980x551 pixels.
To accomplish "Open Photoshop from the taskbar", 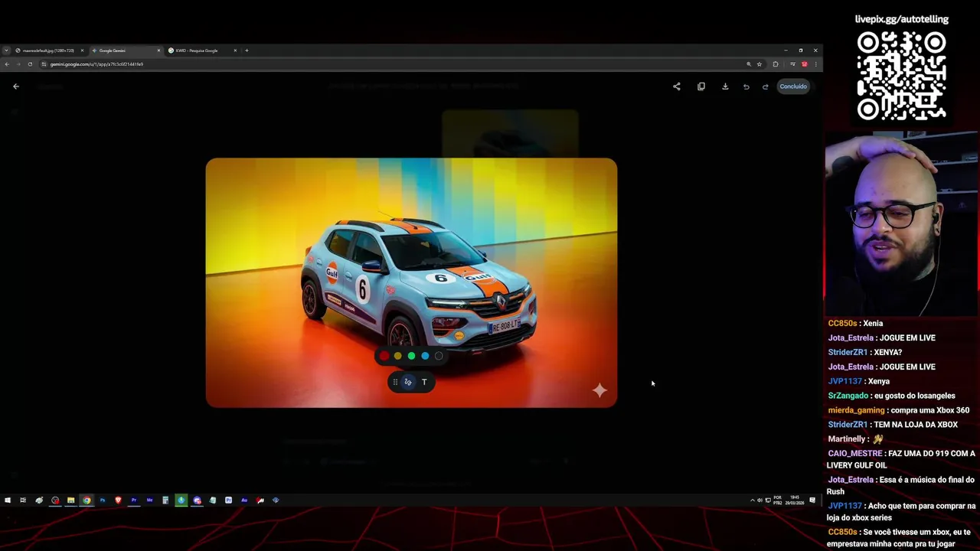I will click(103, 500).
